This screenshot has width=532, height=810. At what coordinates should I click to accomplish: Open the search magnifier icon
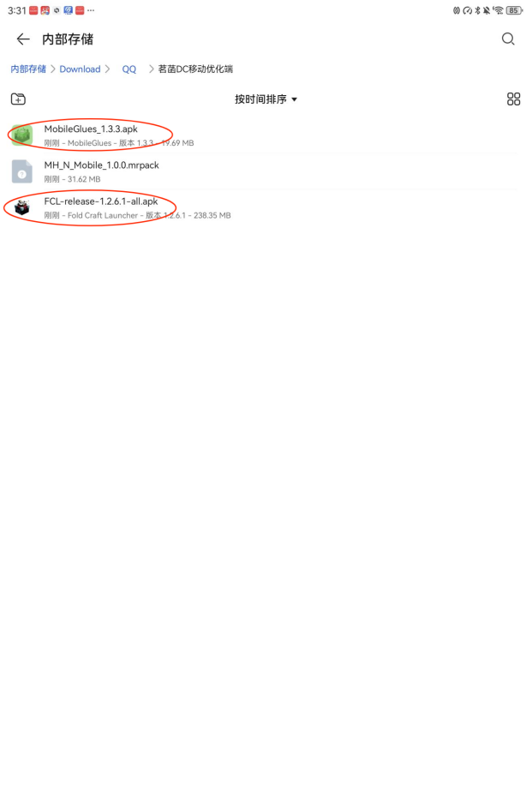tap(508, 39)
